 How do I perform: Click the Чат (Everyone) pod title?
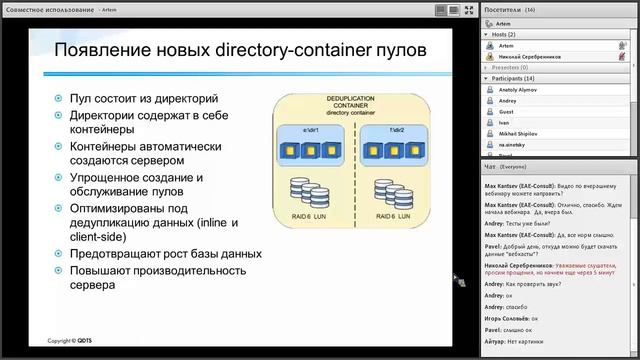(x=505, y=167)
